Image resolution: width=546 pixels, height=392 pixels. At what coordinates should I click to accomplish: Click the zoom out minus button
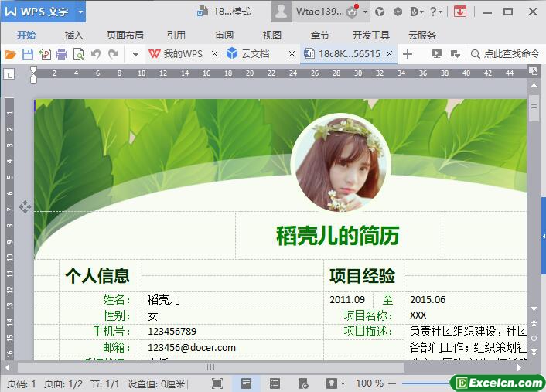pyautogui.click(x=392, y=383)
